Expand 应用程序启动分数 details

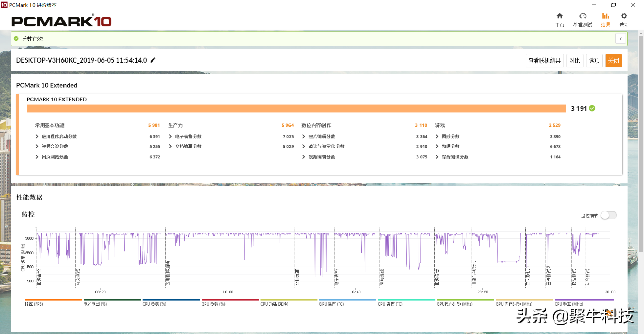[x=37, y=137]
